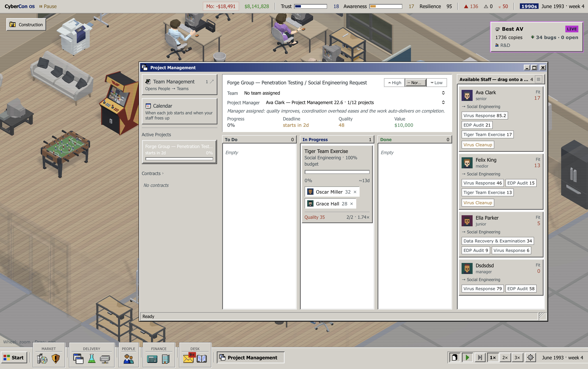Click the To Do column header
Viewport: 588px width, 369px height.
click(259, 140)
